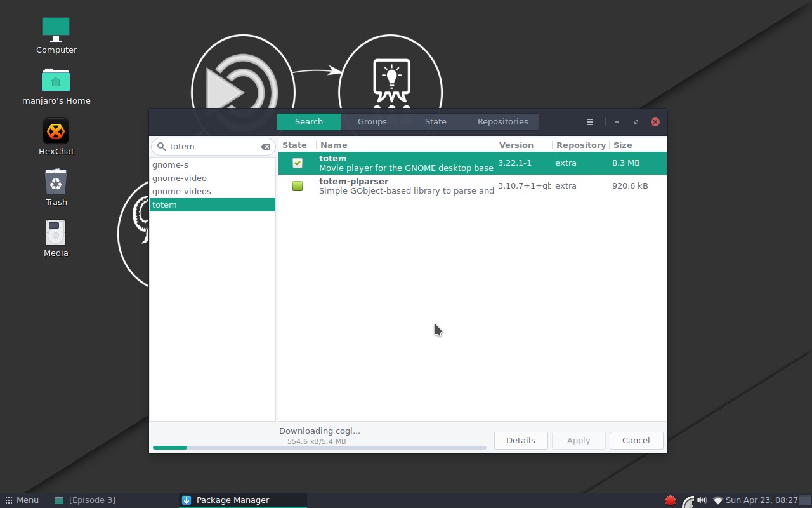The width and height of the screenshot is (812, 508).
Task: Clear the totem search text using the clear icon
Action: click(x=265, y=146)
